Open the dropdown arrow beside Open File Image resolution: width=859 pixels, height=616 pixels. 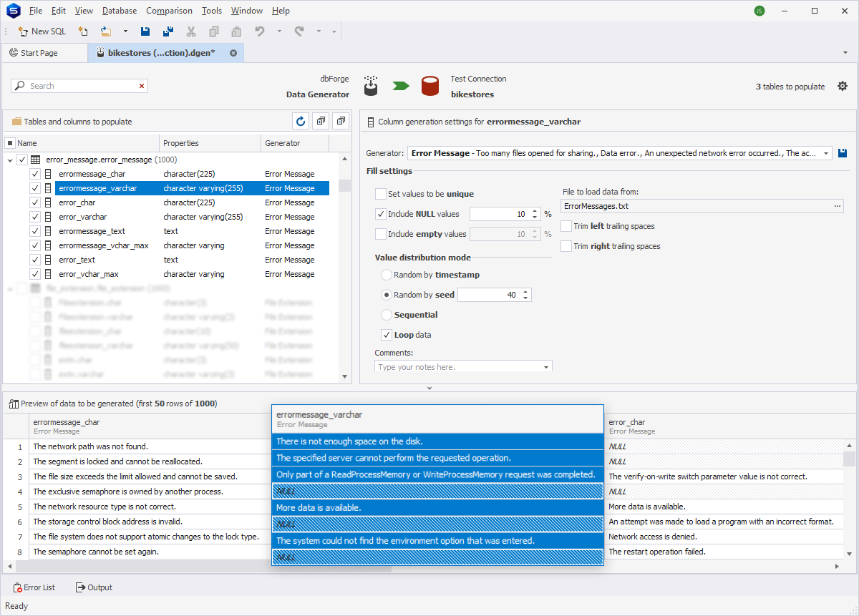click(125, 31)
